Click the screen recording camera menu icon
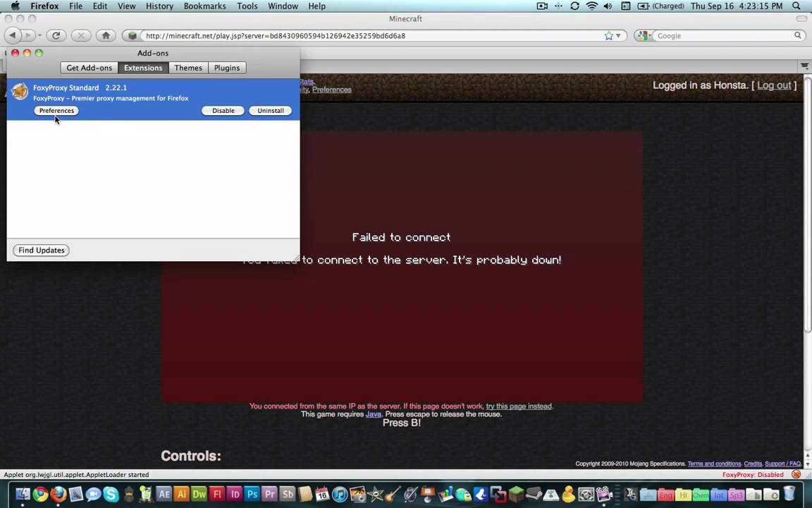 pos(541,6)
